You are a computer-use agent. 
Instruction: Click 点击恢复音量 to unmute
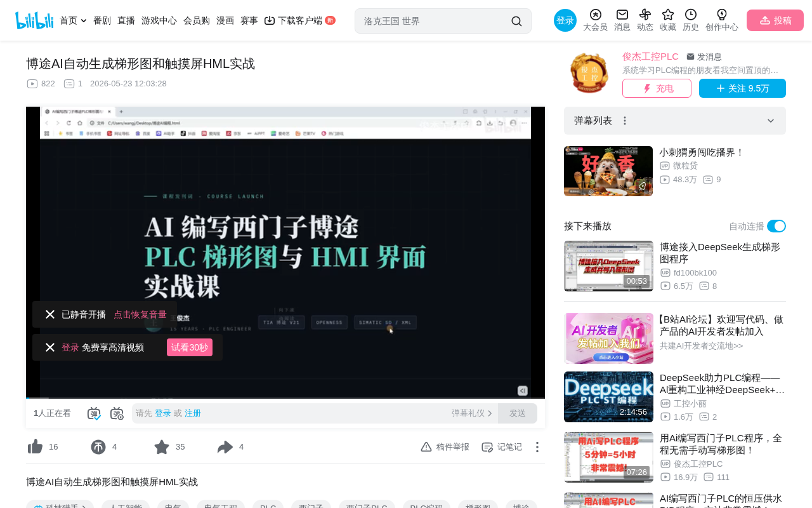coord(140,314)
